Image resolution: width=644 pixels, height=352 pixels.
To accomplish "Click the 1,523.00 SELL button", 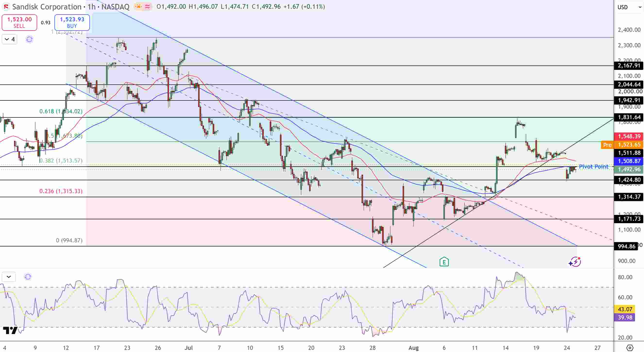I will pos(19,23).
